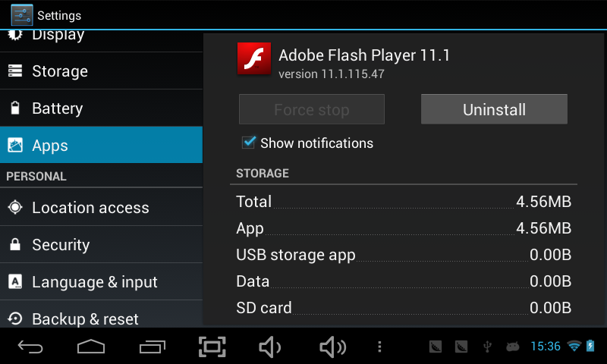Lower volume with the speaker-down icon

pos(270,347)
